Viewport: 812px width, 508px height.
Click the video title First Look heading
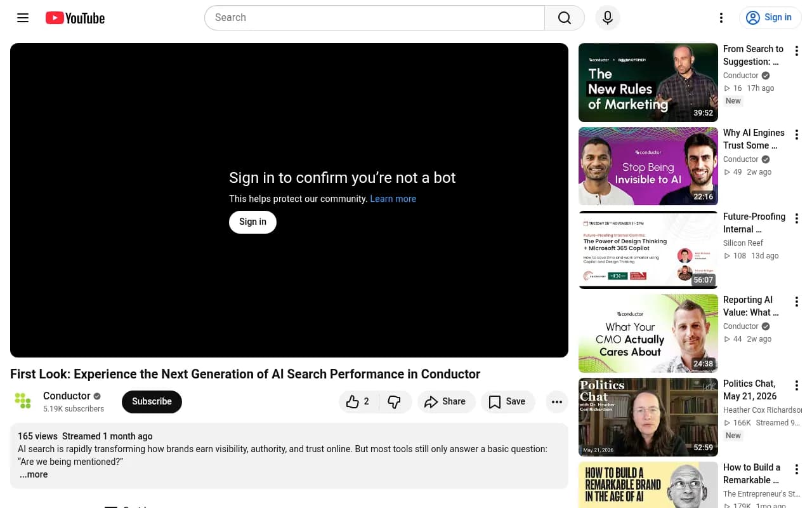tap(245, 374)
